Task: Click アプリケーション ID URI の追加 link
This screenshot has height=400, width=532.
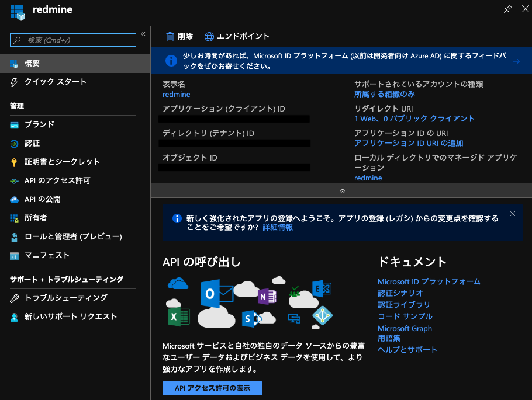Action: click(409, 143)
